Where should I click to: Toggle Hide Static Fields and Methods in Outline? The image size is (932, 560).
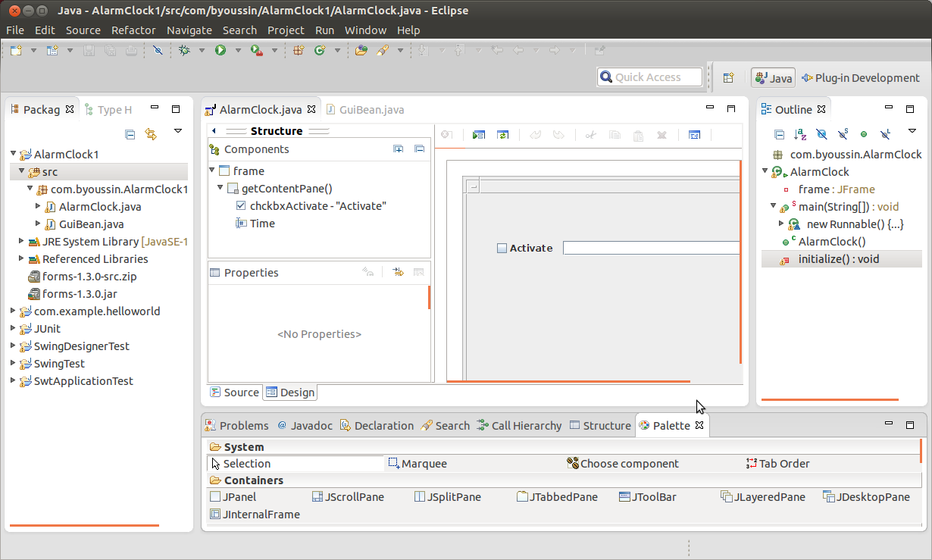[x=843, y=134]
